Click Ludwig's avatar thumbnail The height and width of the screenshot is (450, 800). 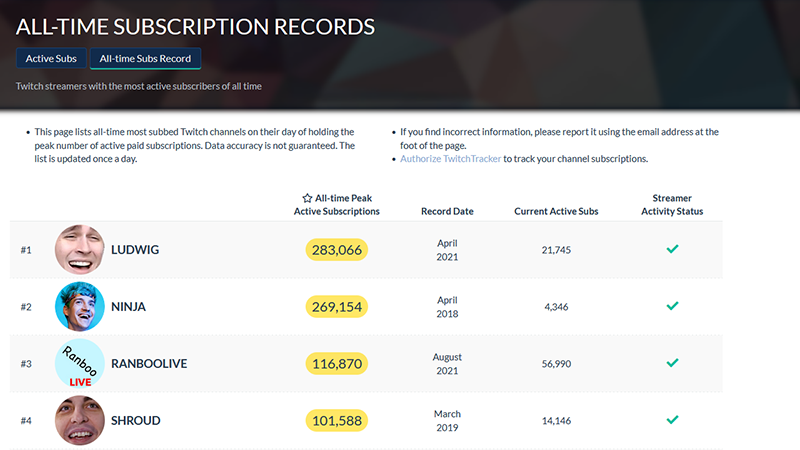point(79,250)
